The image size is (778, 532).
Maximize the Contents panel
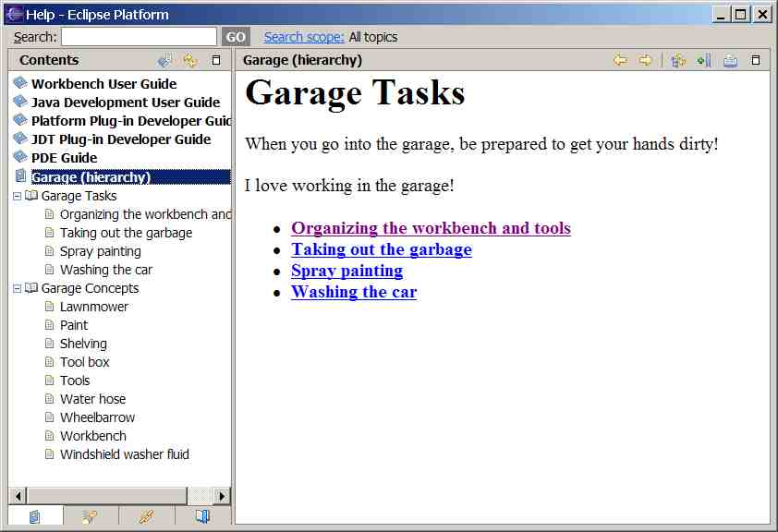point(216,60)
